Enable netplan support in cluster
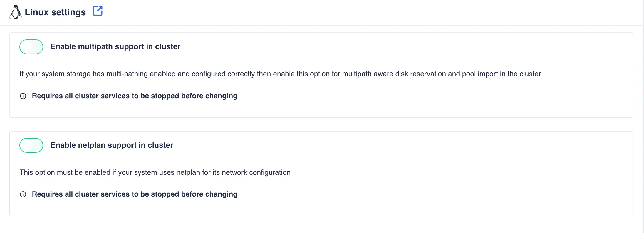644x233 pixels. point(31,145)
